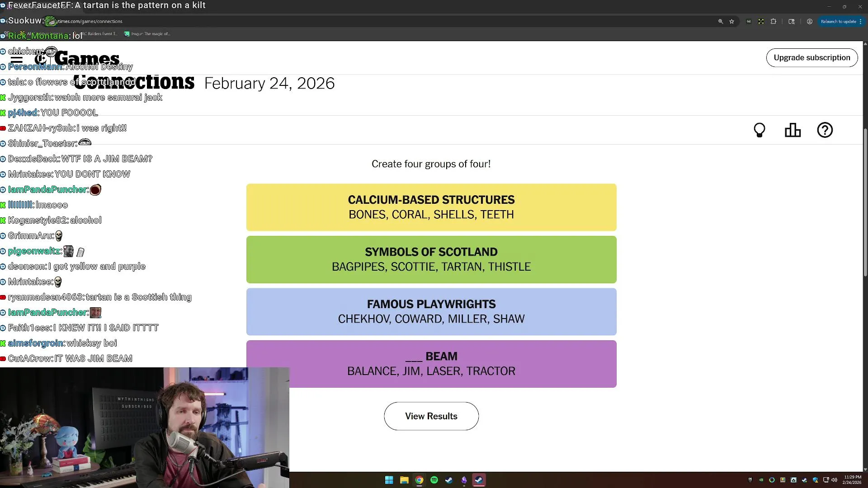Image resolution: width=868 pixels, height=488 pixels.
Task: Open the browser extensions puzzle icon
Action: [x=774, y=21]
